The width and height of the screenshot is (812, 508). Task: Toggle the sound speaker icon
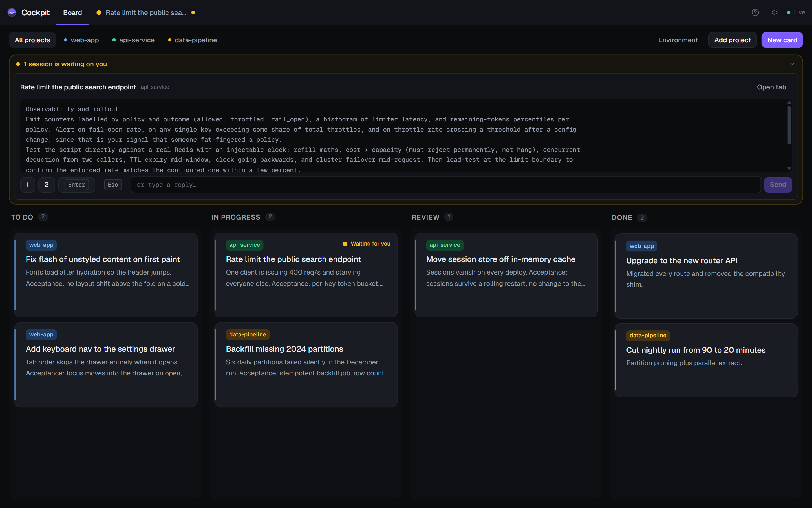tap(775, 12)
